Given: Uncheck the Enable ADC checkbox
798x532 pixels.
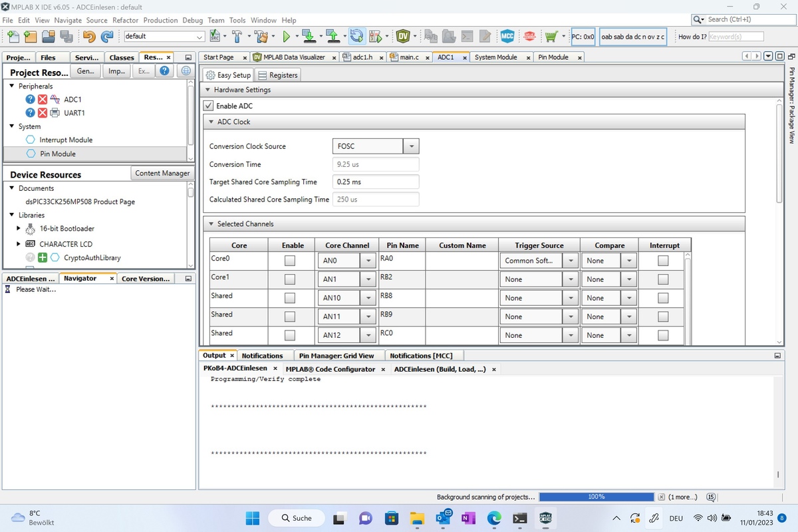Looking at the screenshot, I should point(209,106).
